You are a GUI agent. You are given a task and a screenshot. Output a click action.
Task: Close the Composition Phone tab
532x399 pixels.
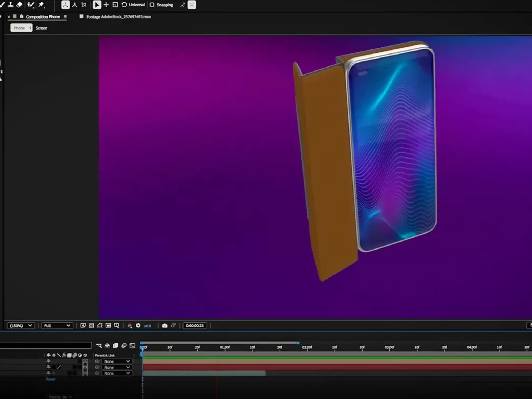coord(9,17)
